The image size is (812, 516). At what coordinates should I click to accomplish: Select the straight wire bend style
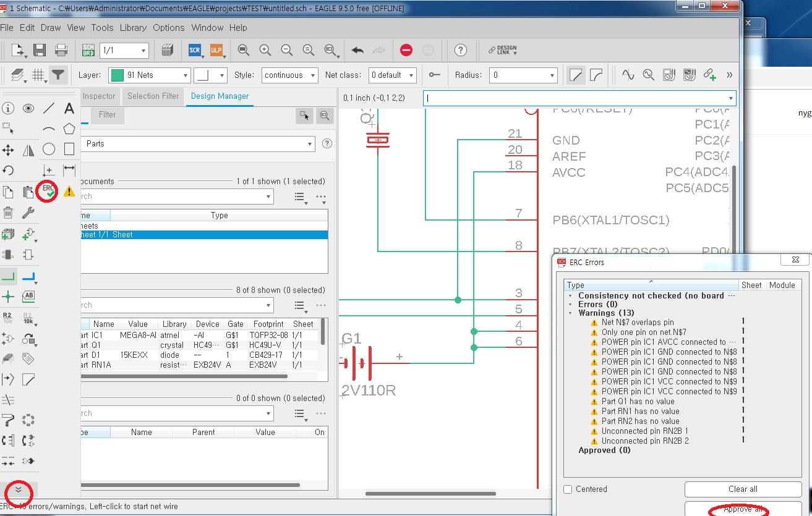pos(576,75)
